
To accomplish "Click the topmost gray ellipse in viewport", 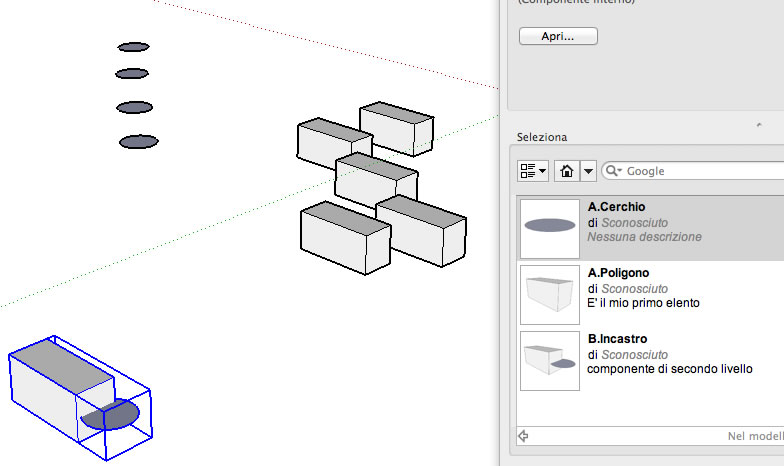I will tap(133, 47).
